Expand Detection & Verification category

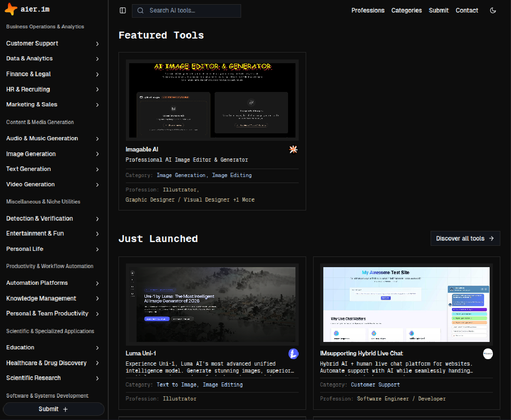pyautogui.click(x=52, y=219)
